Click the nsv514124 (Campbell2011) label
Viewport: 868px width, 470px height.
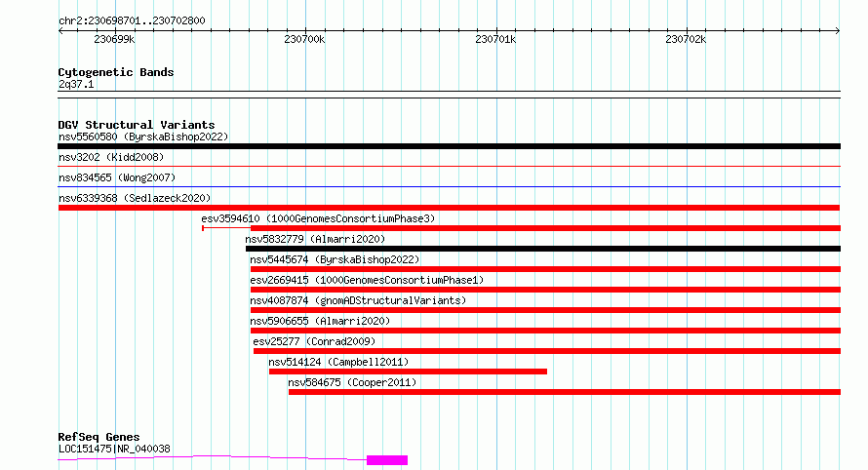pos(338,362)
